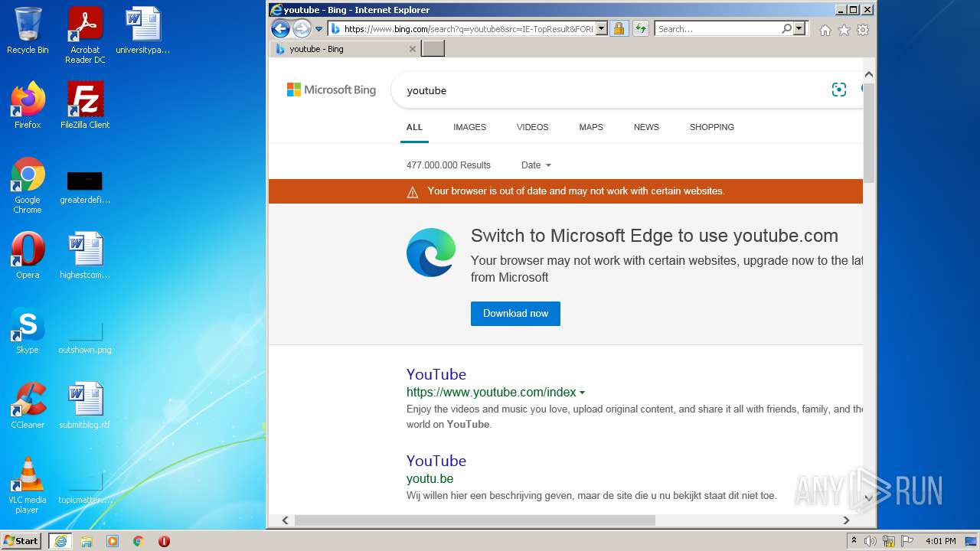Open the universitypa... Word document icon
The width and height of the screenshot is (980, 551).
click(143, 31)
